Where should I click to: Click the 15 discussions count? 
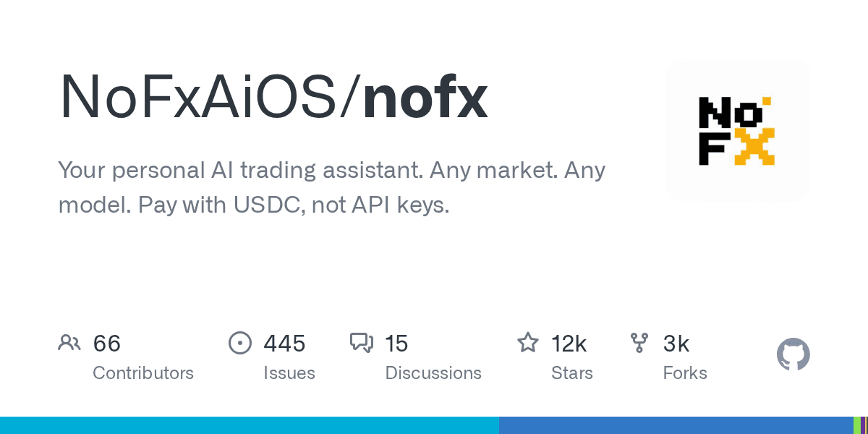tap(396, 344)
